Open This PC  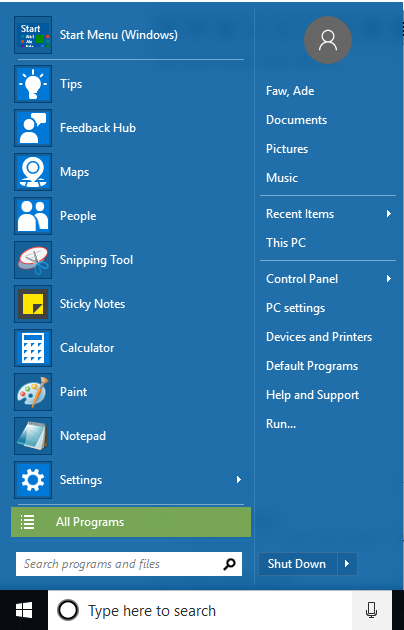tap(286, 243)
